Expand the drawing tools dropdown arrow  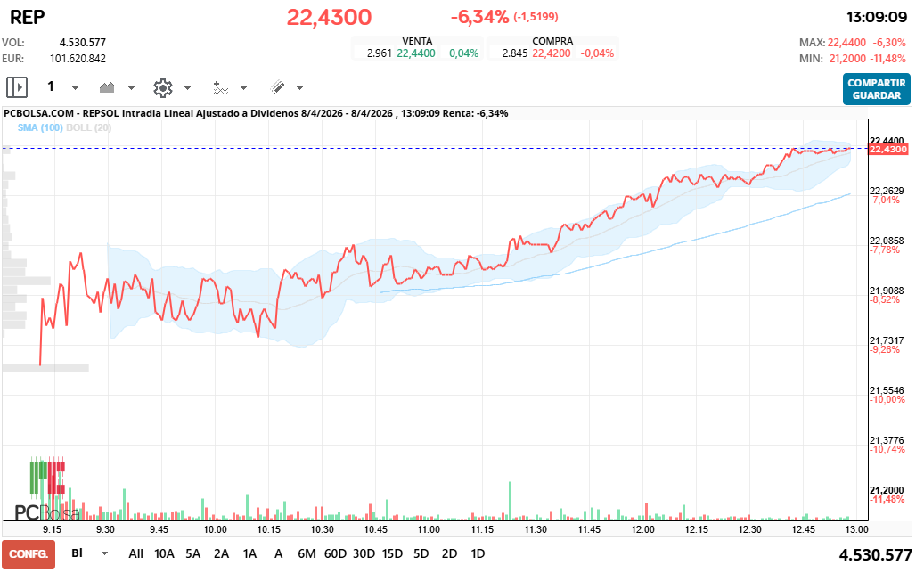point(299,87)
